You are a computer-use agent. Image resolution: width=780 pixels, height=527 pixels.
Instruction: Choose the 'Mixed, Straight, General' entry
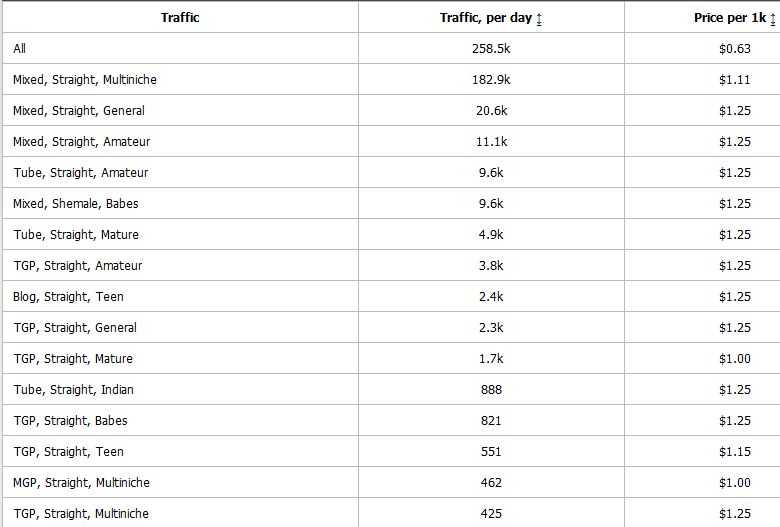[x=79, y=111]
